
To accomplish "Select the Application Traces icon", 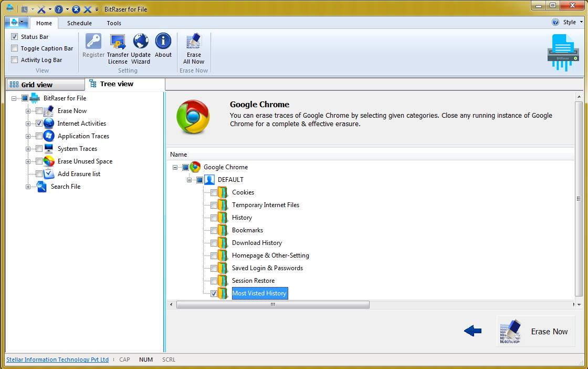I will pos(49,136).
